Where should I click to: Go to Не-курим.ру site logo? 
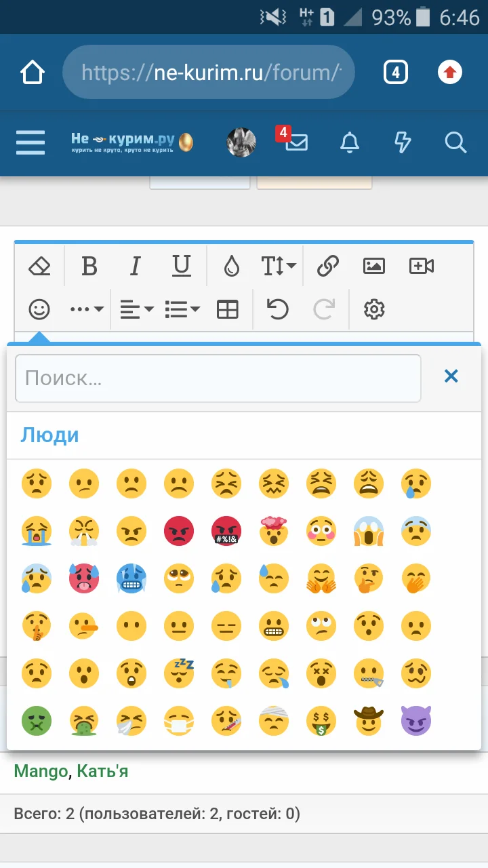132,142
